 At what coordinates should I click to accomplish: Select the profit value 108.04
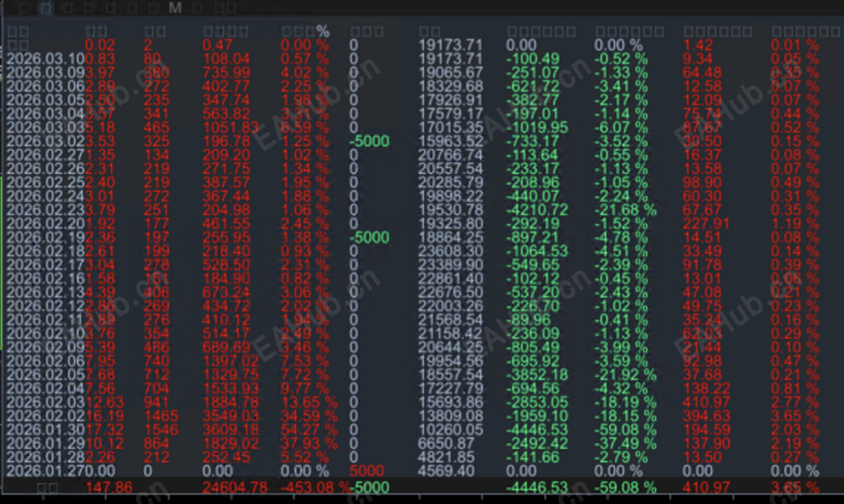[226, 58]
